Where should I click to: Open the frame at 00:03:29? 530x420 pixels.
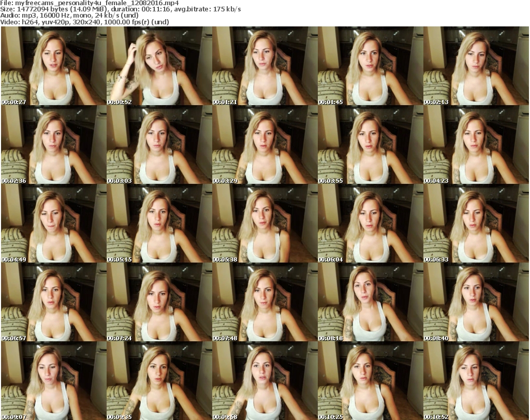click(264, 144)
